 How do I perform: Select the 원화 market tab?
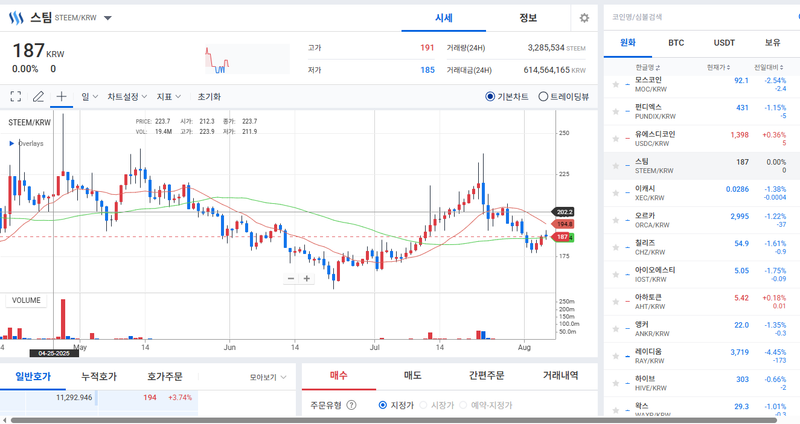coord(628,43)
